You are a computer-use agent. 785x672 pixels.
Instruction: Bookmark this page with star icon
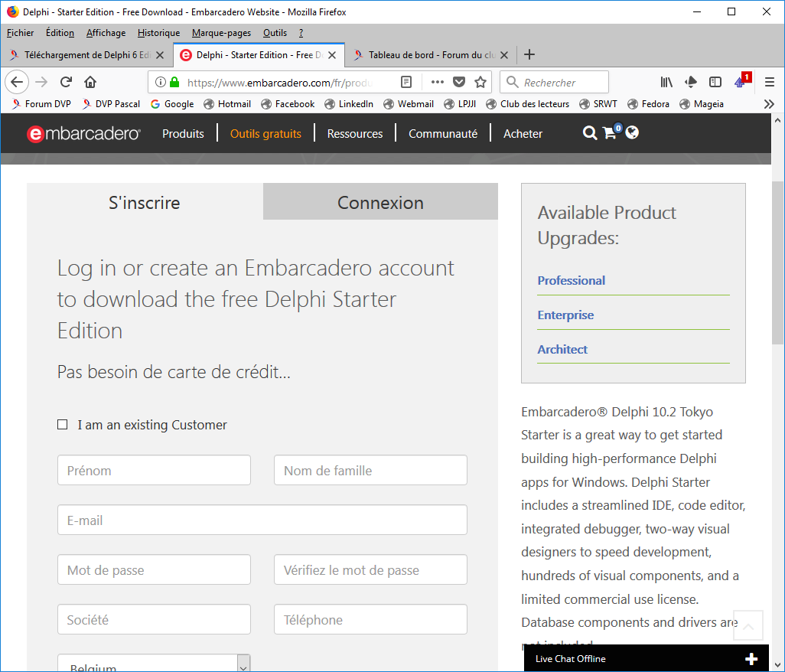pos(480,83)
